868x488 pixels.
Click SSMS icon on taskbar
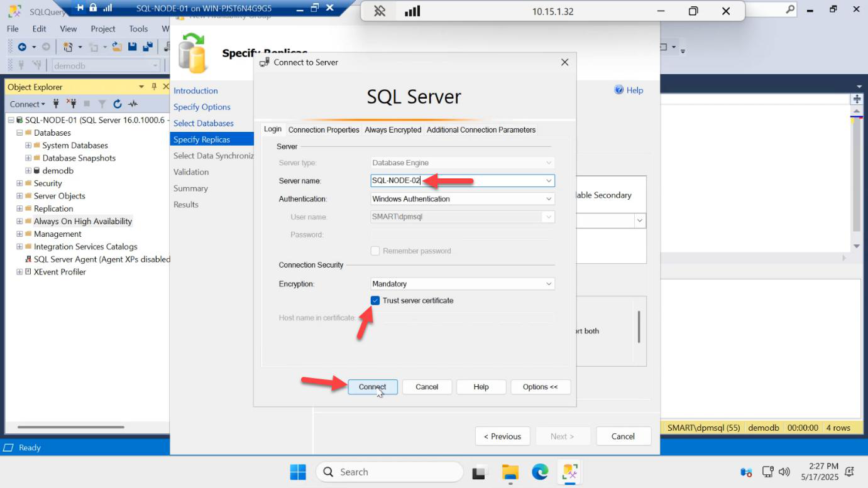[570, 472]
